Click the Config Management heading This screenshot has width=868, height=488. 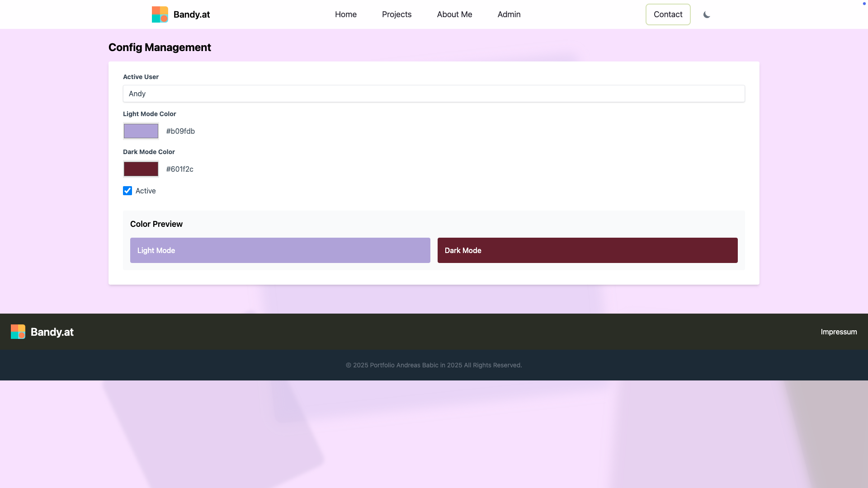[x=160, y=47]
